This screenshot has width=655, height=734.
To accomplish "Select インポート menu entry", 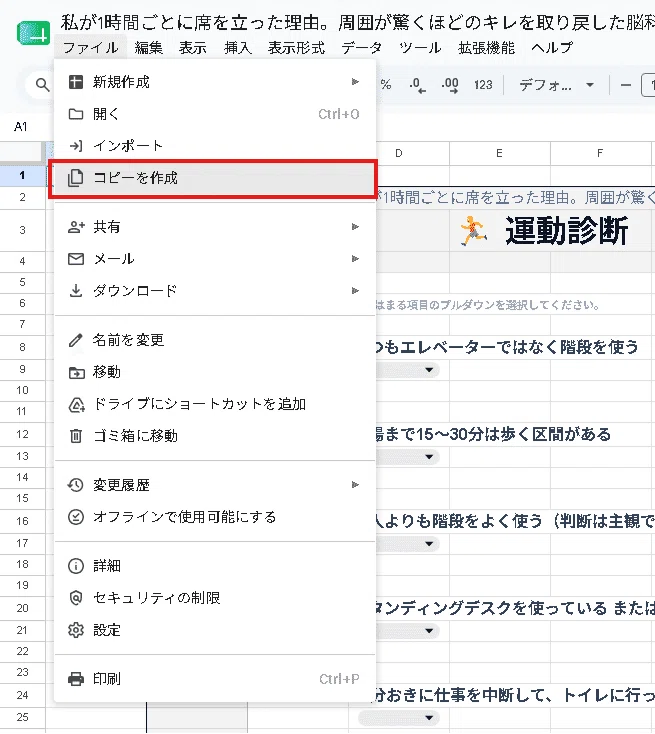I will 215,146.
